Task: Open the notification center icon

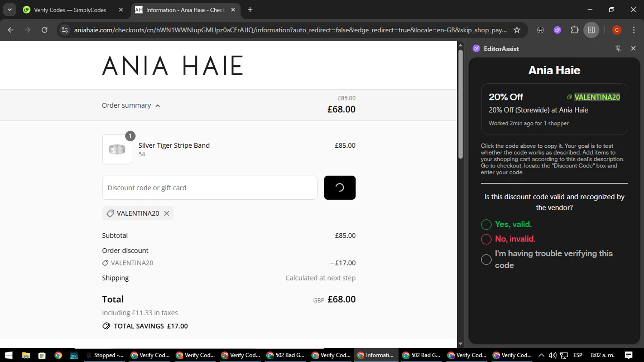Action: point(629,355)
